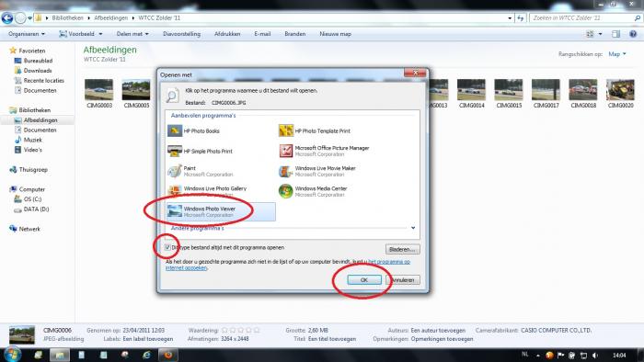Open the Delen met menu
The image size is (644, 362).
click(x=132, y=34)
